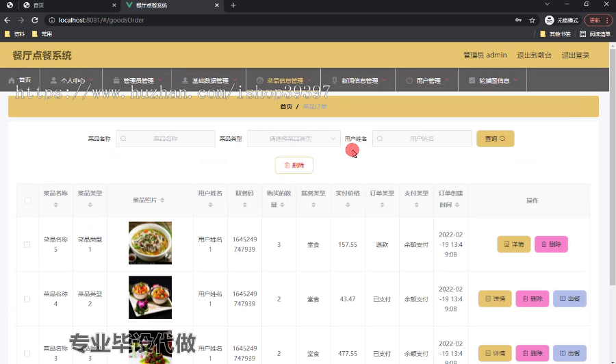Open 其他书签 bookmarks folder

point(556,34)
